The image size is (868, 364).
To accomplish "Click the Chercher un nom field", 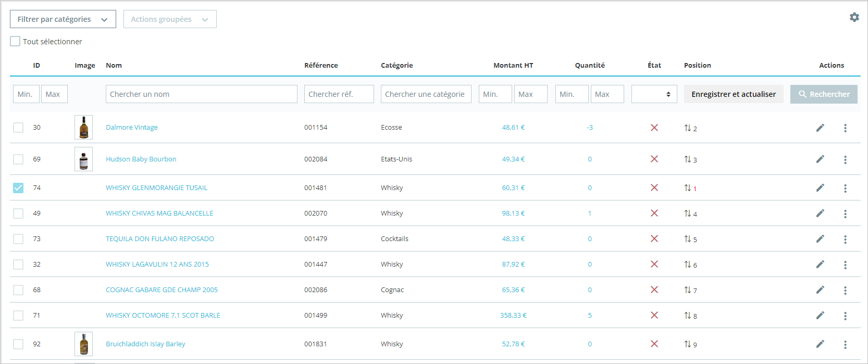I will pyautogui.click(x=201, y=94).
